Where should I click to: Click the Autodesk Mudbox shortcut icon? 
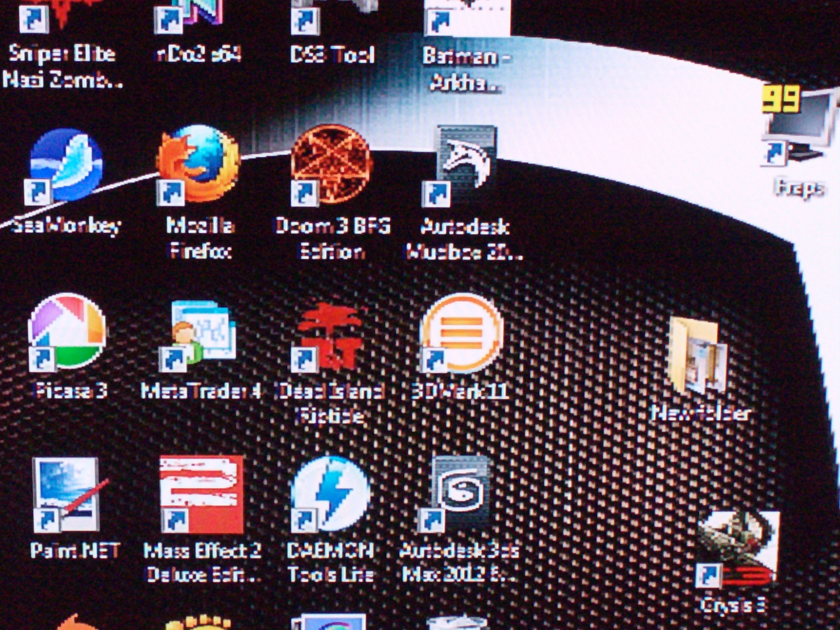pyautogui.click(x=460, y=165)
